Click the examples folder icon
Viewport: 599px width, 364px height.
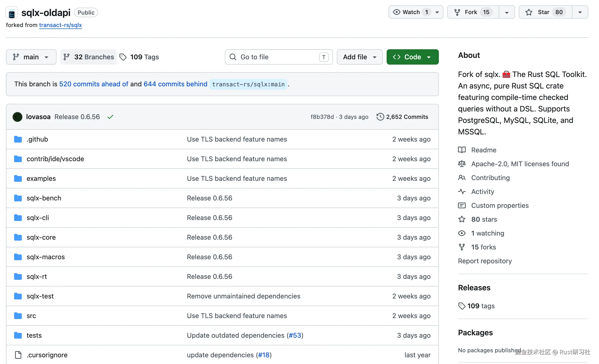point(18,179)
